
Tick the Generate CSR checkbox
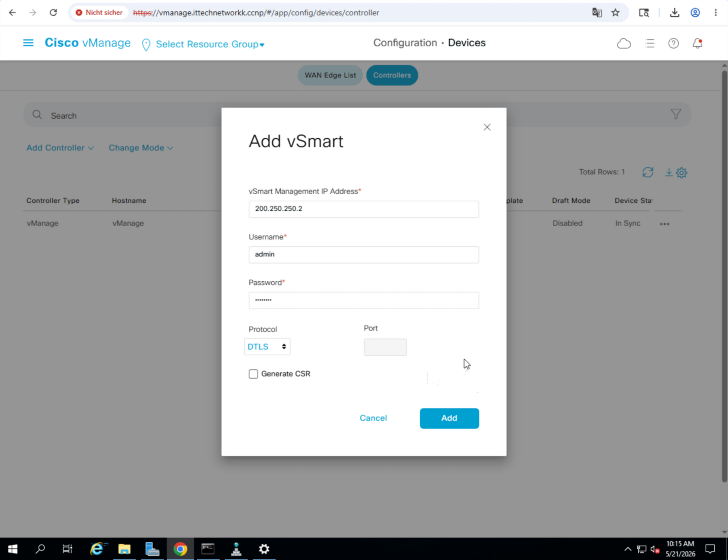(253, 374)
